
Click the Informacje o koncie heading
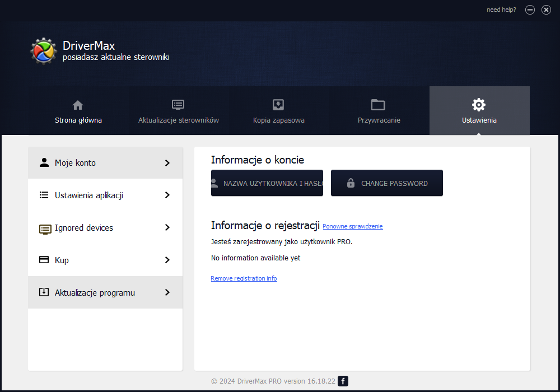point(258,160)
